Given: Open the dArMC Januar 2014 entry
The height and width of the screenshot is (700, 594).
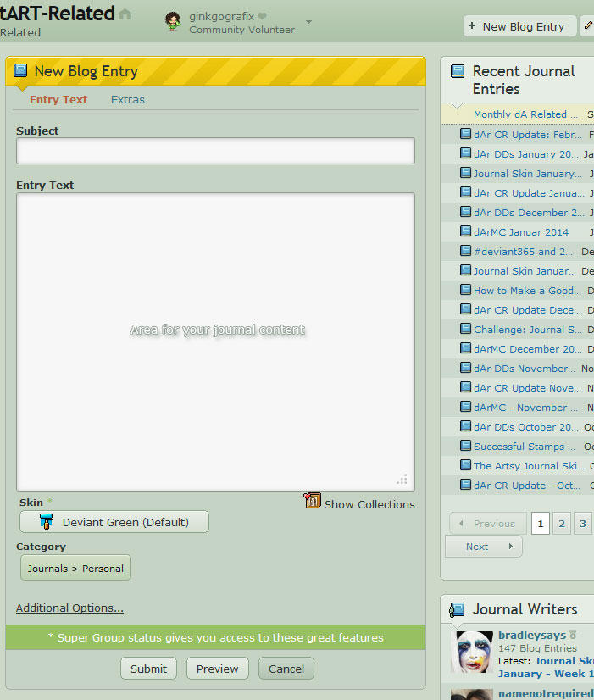Looking at the screenshot, I should point(521,232).
